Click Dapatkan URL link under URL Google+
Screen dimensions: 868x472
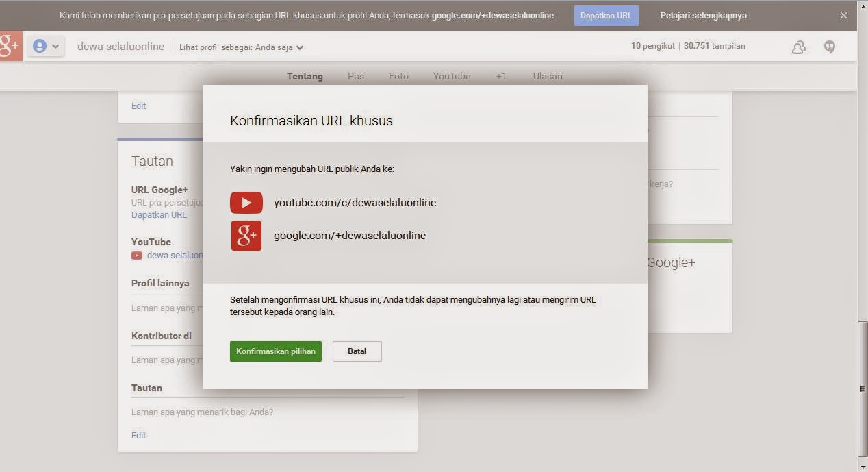coord(159,214)
